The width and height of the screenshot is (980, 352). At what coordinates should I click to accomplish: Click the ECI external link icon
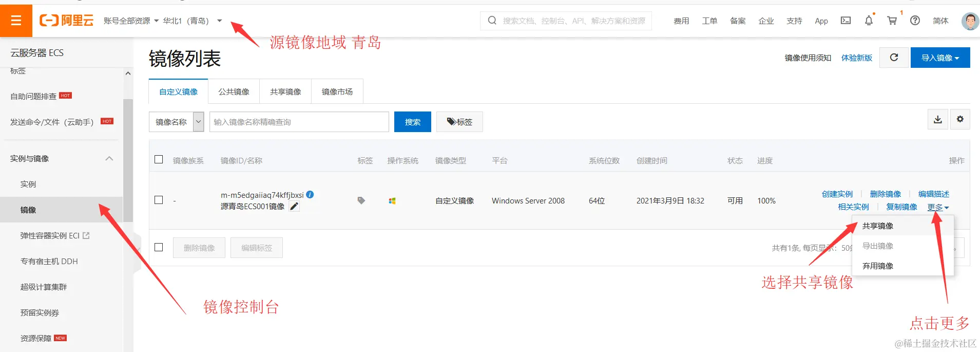click(86, 235)
